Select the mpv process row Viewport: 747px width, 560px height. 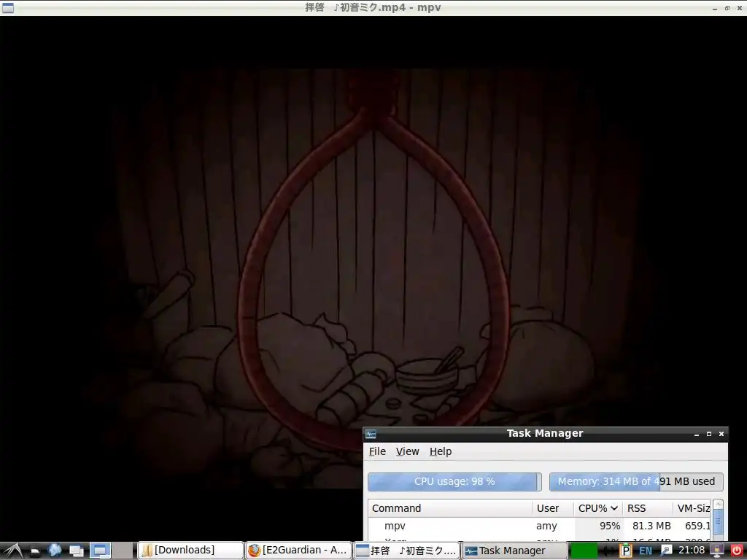tap(539, 526)
